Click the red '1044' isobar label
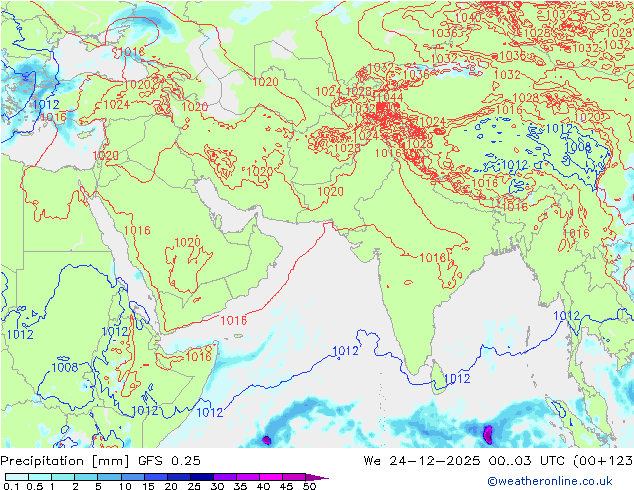Image resolution: width=634 pixels, height=490 pixels. tap(390, 97)
